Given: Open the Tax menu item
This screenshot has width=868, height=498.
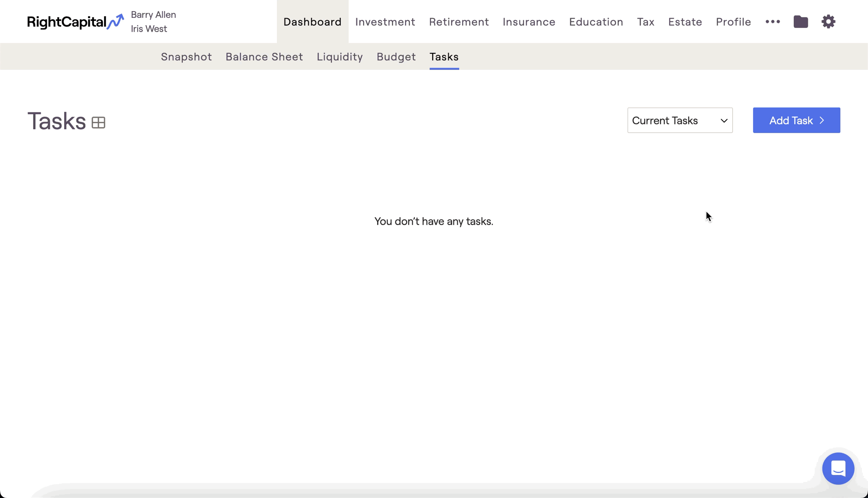Looking at the screenshot, I should pyautogui.click(x=645, y=22).
